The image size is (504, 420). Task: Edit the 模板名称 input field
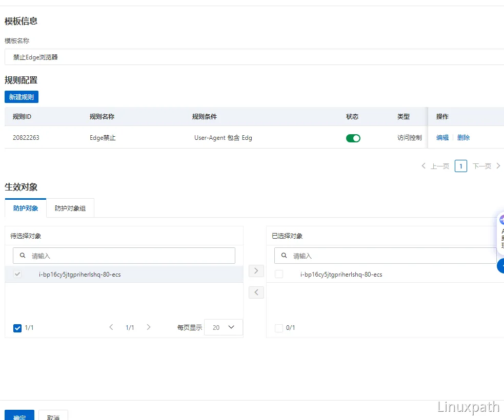click(x=254, y=57)
